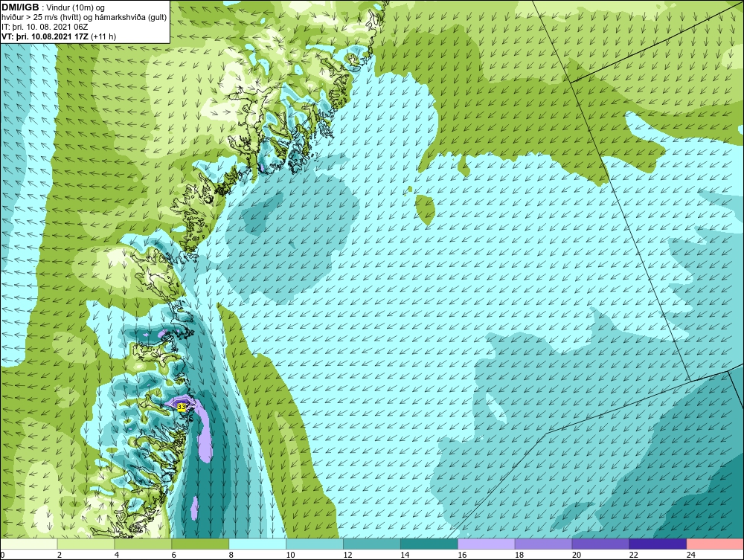Image resolution: width=744 pixels, height=560 pixels.
Task: Click the legend scale label 0
Action: coord(2,555)
